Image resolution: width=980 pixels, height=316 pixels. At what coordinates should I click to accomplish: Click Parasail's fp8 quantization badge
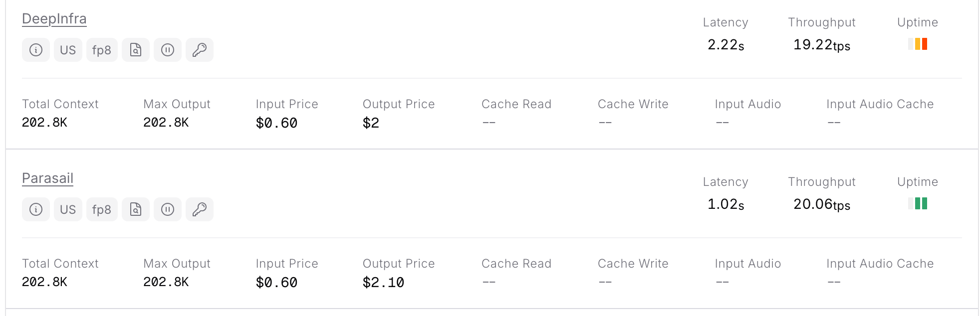click(102, 209)
